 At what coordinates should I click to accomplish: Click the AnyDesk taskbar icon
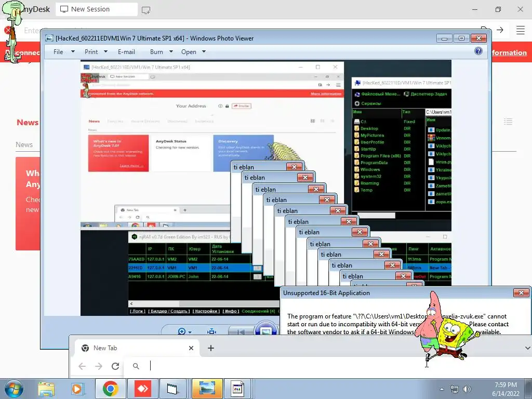click(143, 389)
